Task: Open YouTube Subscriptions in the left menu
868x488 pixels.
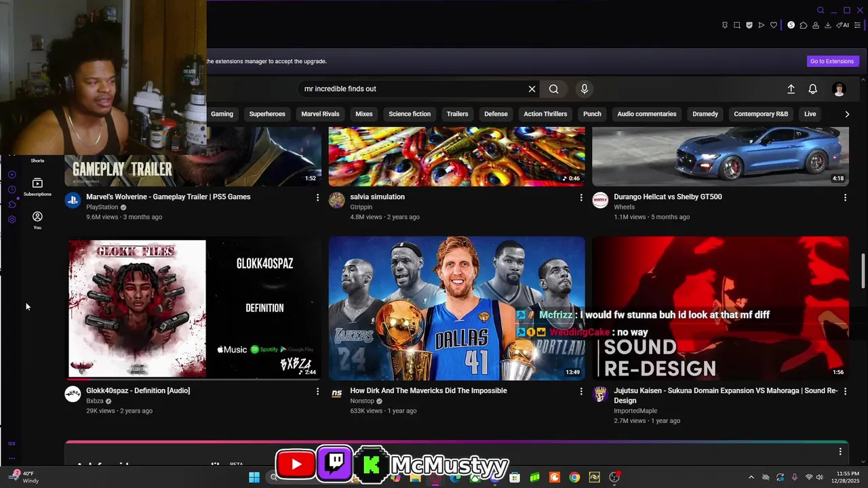Action: coord(37,187)
